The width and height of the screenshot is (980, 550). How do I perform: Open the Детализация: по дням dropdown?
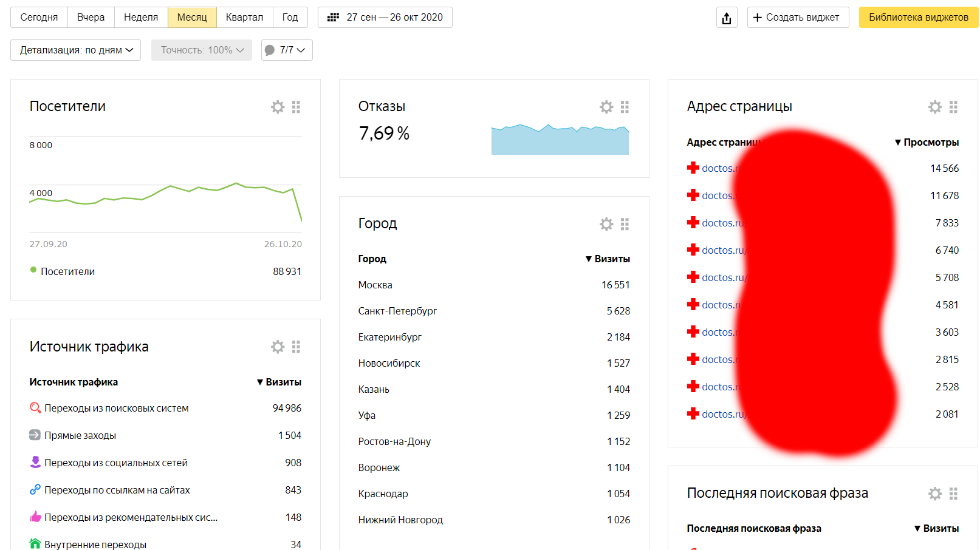[x=76, y=50]
